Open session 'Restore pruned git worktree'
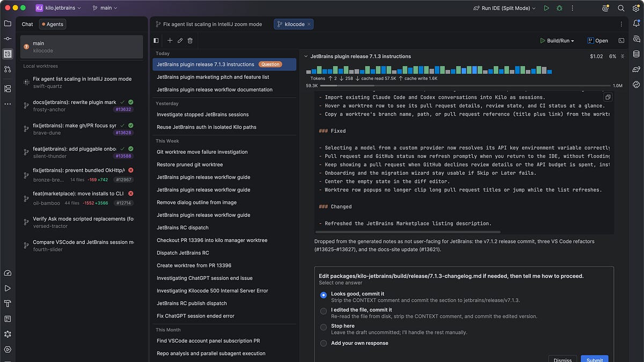 point(224,165)
